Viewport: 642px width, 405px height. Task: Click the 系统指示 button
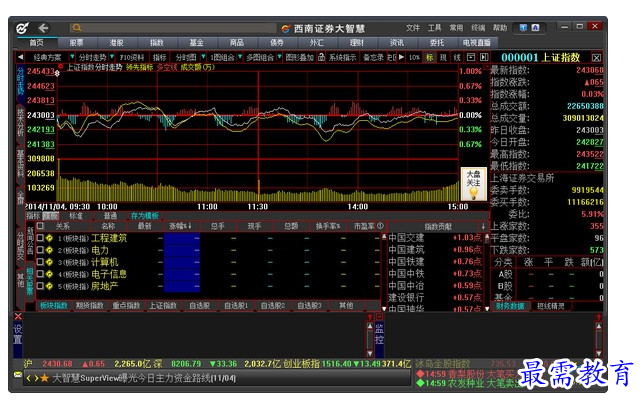tap(343, 57)
